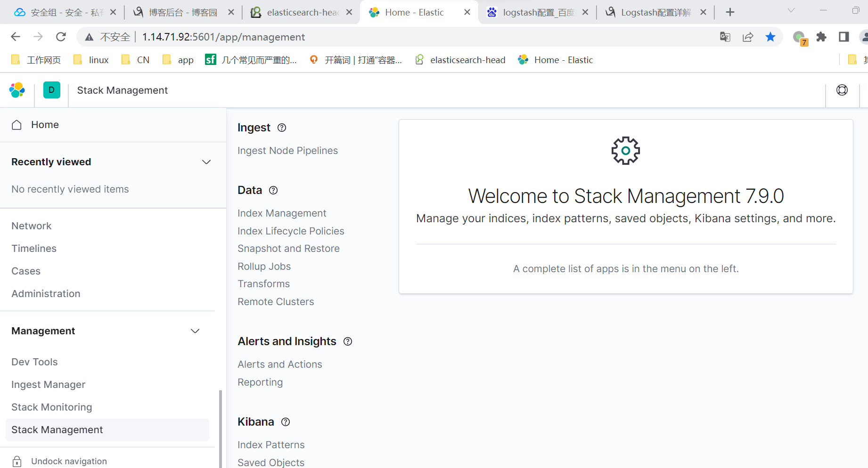Viewport: 868px width, 468px height.
Task: Click the share page icon in address bar
Action: click(748, 37)
